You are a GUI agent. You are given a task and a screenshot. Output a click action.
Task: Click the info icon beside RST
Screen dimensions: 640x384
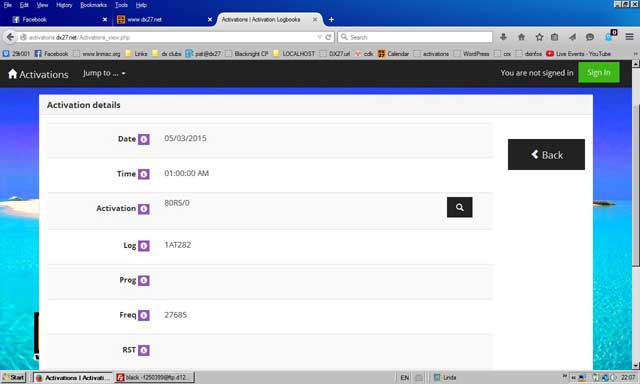pyautogui.click(x=144, y=350)
